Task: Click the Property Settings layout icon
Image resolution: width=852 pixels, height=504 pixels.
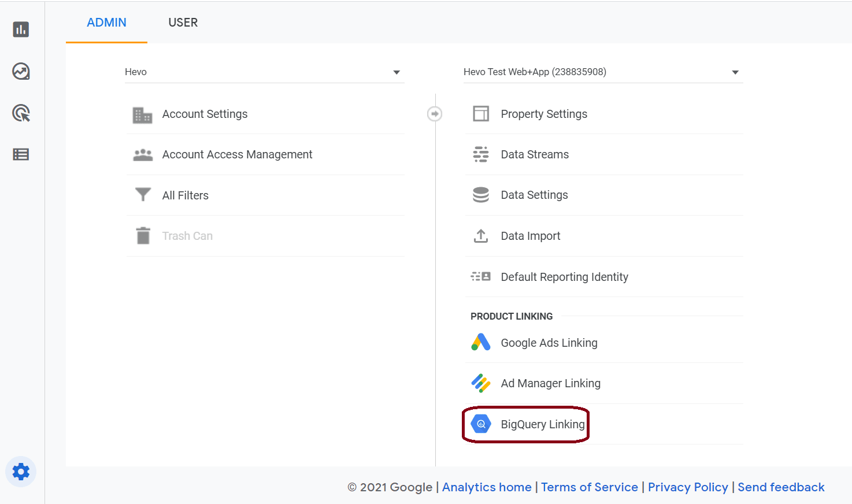Action: pyautogui.click(x=481, y=113)
